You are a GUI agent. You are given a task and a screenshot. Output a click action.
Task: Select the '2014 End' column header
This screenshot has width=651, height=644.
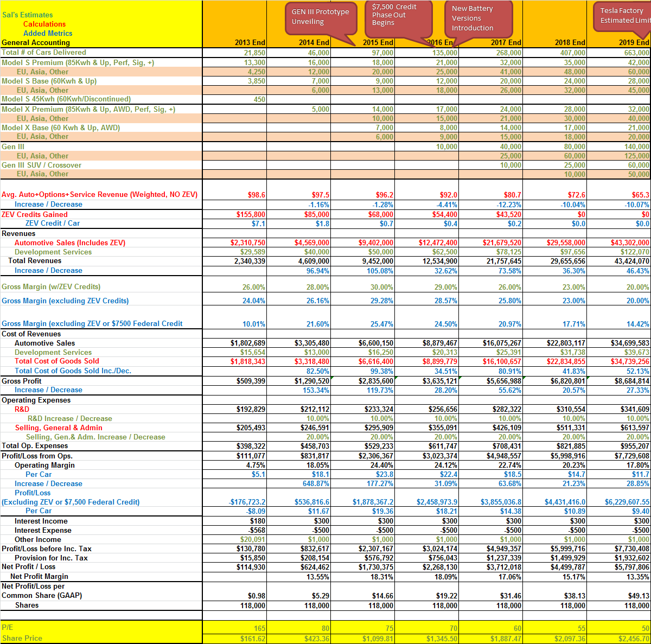coord(314,42)
